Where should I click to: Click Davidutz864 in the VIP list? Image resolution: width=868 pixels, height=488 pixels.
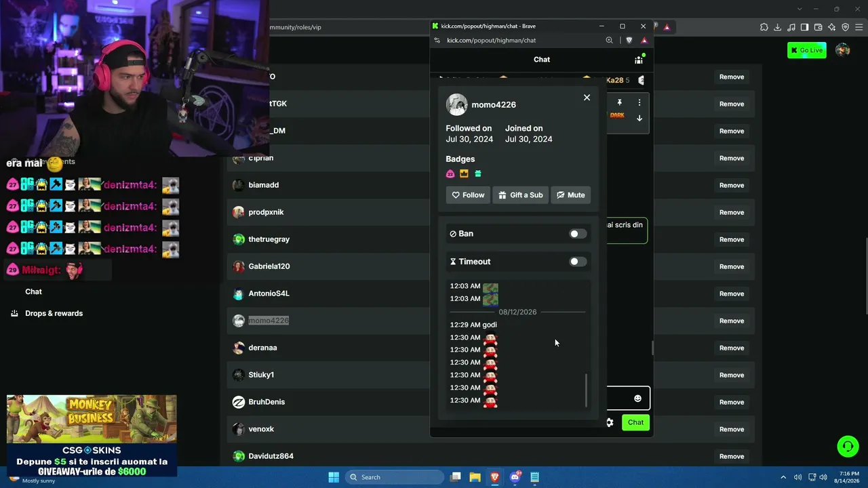pos(271,456)
